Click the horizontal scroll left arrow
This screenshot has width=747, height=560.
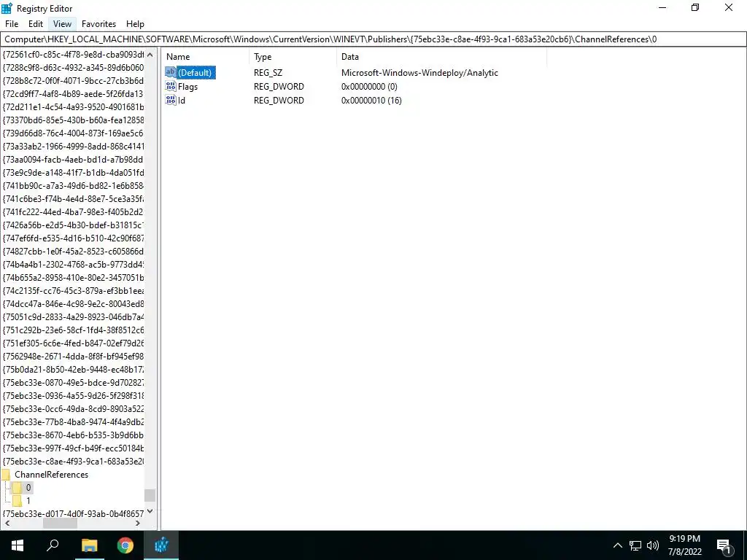tap(7, 523)
